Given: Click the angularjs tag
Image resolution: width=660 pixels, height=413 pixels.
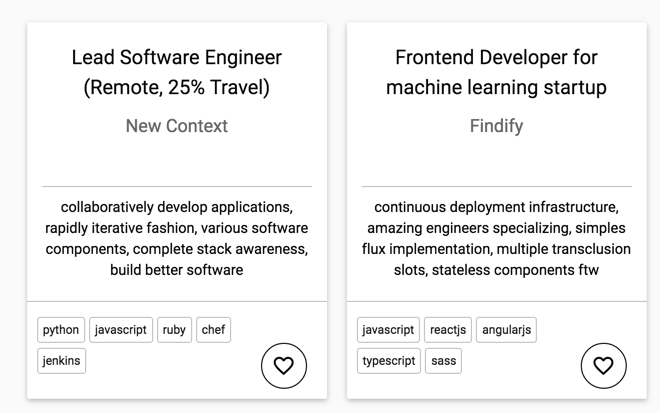Looking at the screenshot, I should [507, 330].
